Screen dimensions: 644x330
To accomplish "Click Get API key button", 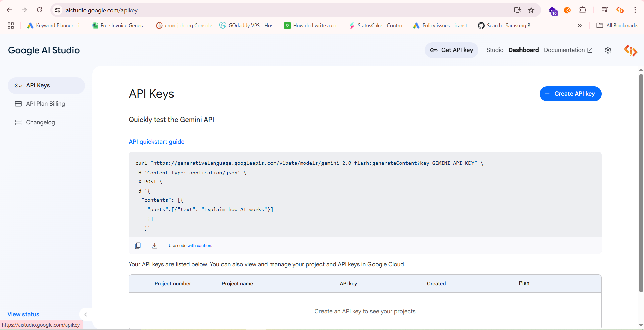I will [451, 50].
